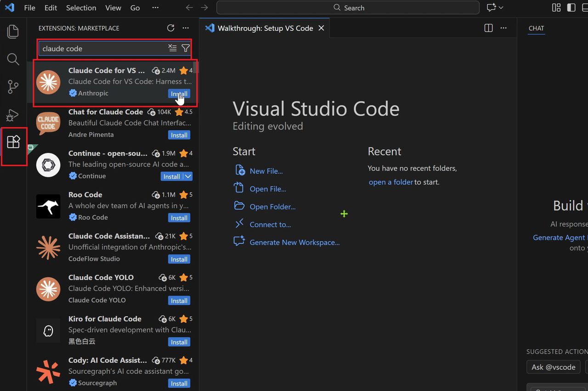The width and height of the screenshot is (588, 391).
Task: Click the Open Folder... link
Action: pyautogui.click(x=272, y=207)
